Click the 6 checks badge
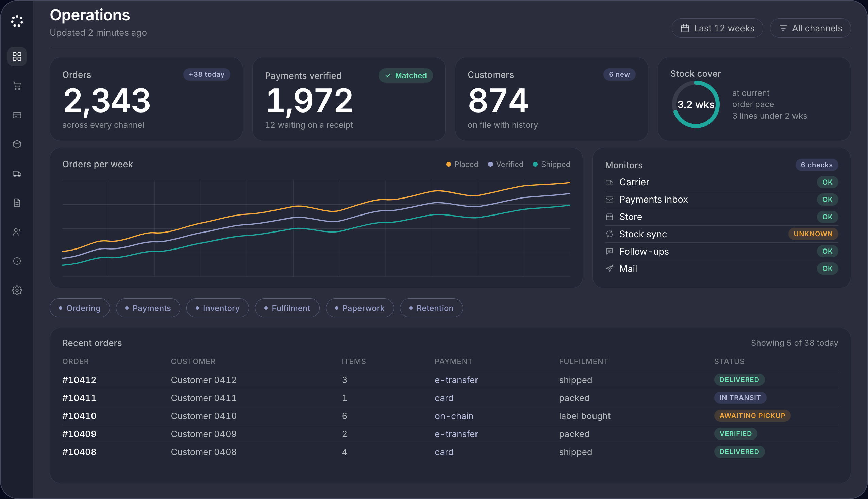 coord(817,165)
